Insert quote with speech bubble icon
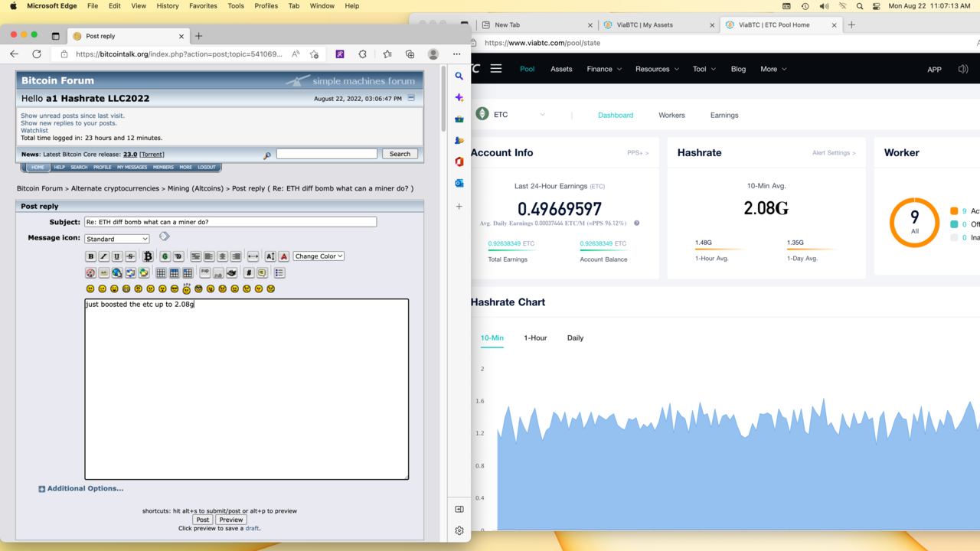The image size is (980, 551). [262, 273]
